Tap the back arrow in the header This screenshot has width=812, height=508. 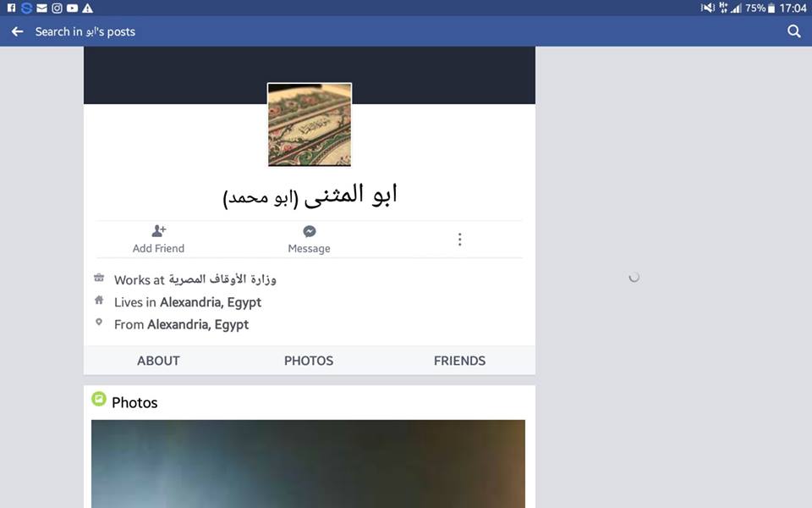coord(17,31)
